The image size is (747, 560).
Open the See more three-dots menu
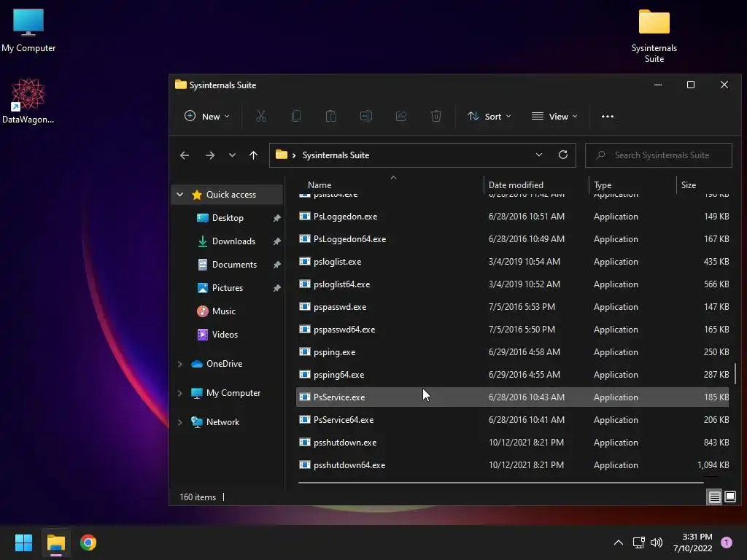(x=608, y=116)
